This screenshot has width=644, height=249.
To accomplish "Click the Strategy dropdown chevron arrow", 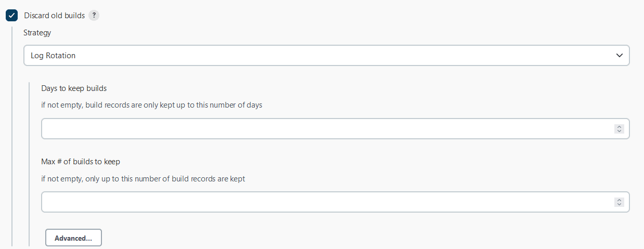I will tap(619, 56).
